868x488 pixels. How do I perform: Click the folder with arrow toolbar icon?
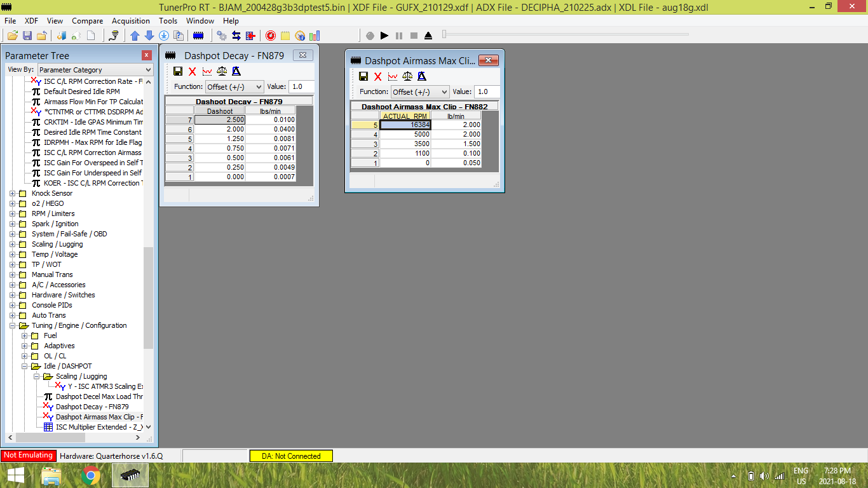pyautogui.click(x=42, y=36)
